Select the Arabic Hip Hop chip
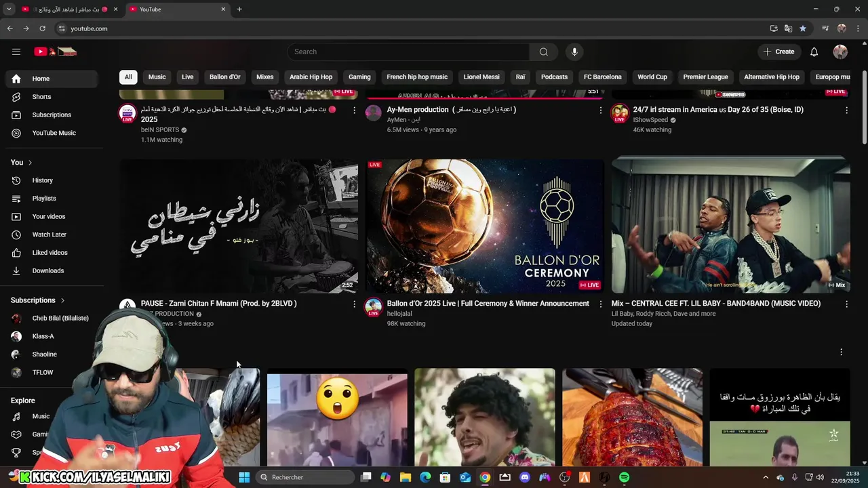 point(311,77)
